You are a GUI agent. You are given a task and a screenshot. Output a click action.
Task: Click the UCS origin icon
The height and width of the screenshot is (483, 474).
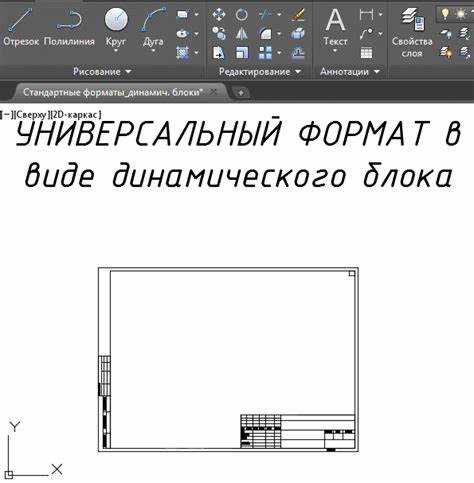point(9,474)
